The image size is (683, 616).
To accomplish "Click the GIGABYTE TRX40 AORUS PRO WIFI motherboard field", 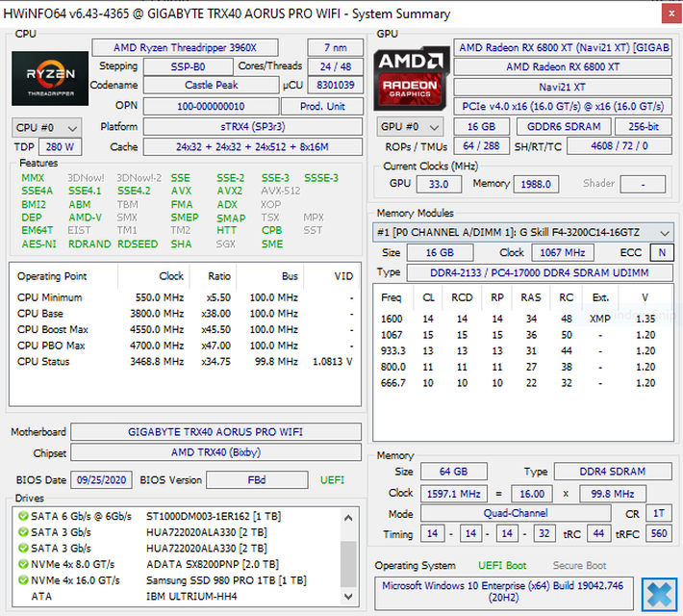I will tap(215, 432).
